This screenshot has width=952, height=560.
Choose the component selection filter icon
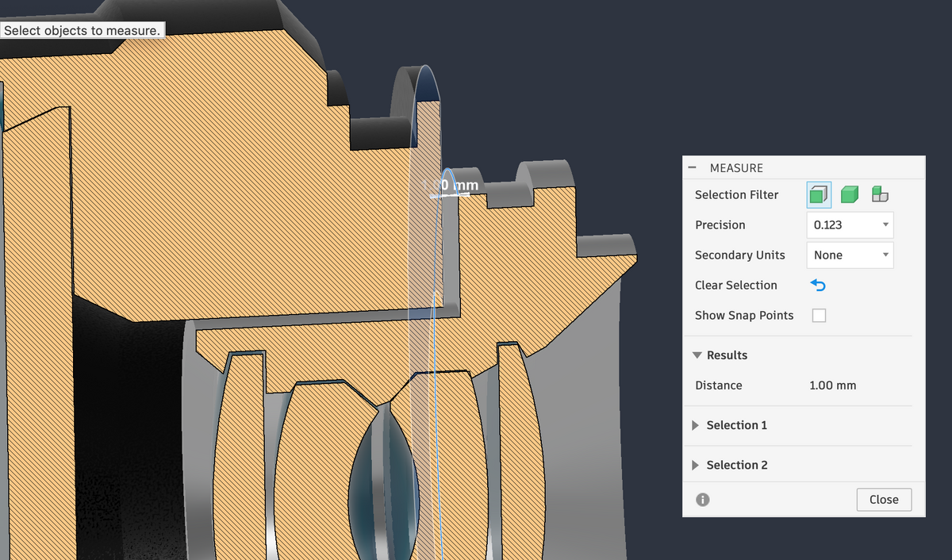pos(880,194)
